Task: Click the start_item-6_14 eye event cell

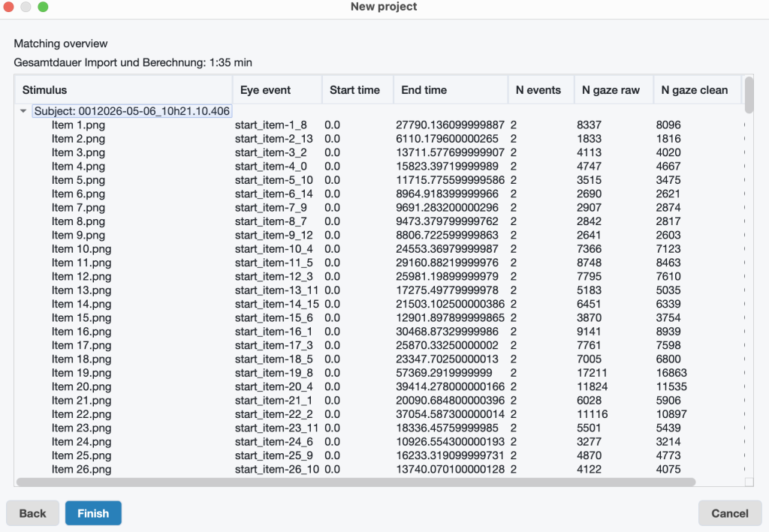Action: 273,194
